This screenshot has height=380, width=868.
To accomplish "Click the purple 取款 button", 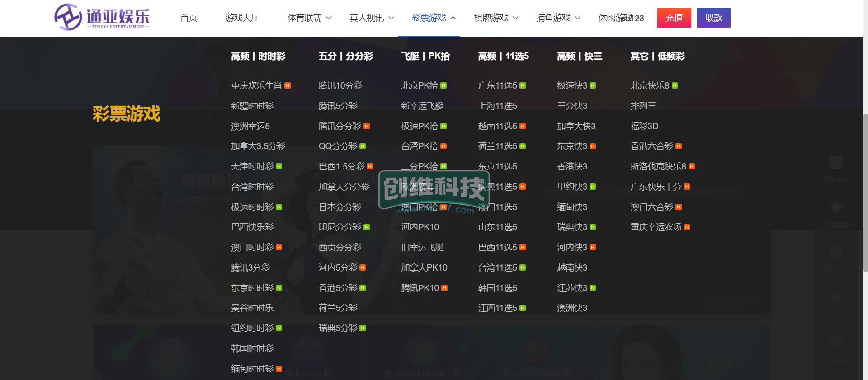I will coord(713,18).
